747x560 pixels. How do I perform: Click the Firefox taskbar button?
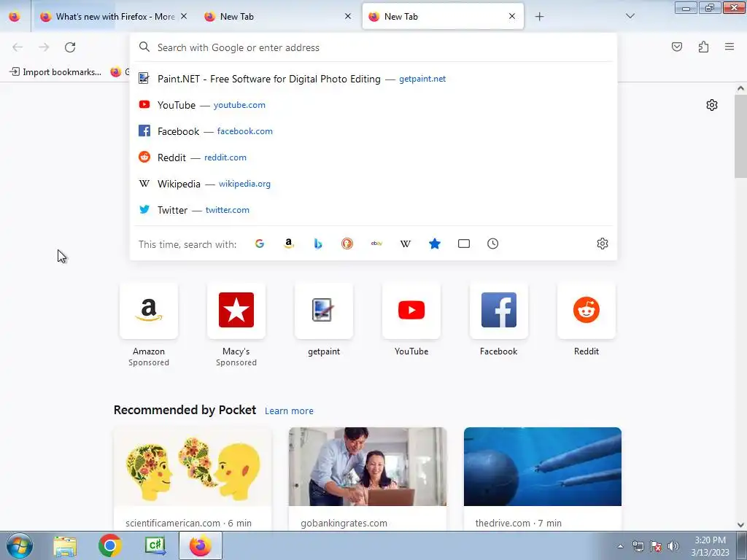pyautogui.click(x=201, y=545)
